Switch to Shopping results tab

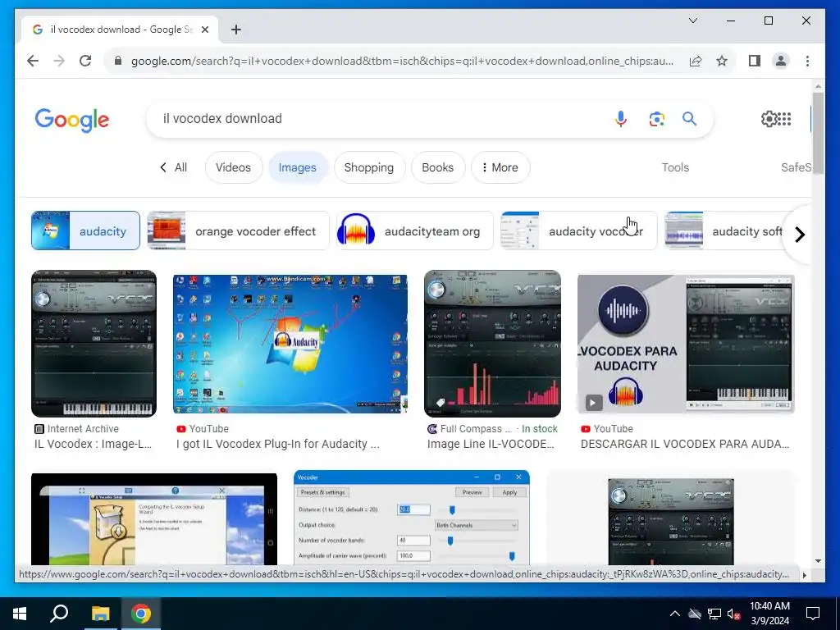369,167
